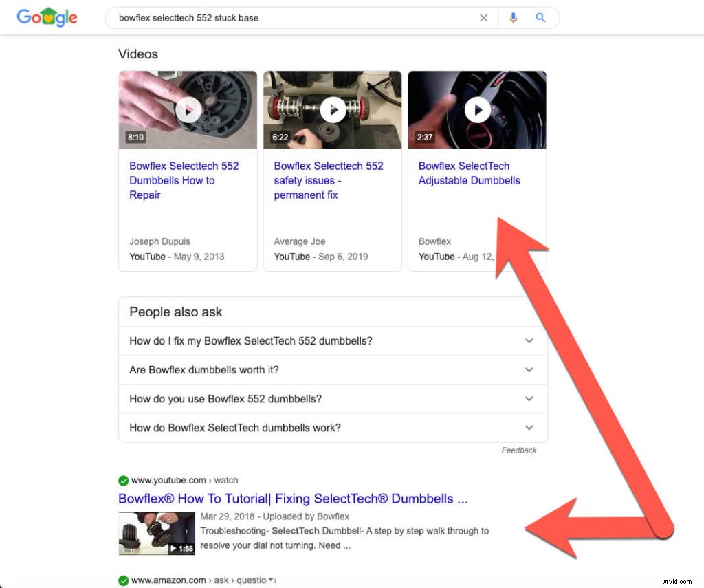The image size is (704, 588).
Task: Click the search input field
Action: [x=289, y=18]
